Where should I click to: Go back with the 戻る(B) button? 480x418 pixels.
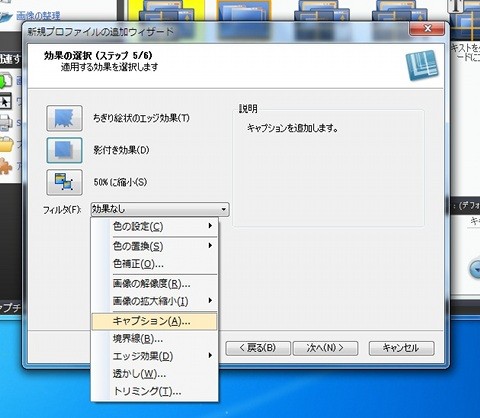pos(258,348)
